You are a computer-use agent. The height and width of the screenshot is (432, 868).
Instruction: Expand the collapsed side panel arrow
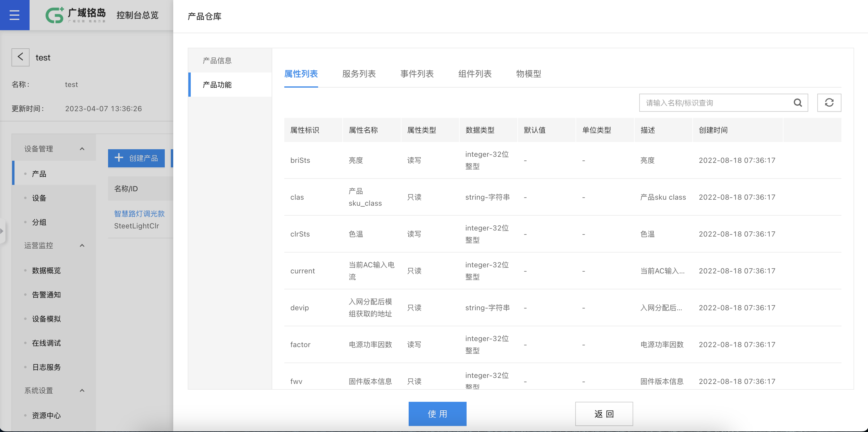[2, 231]
